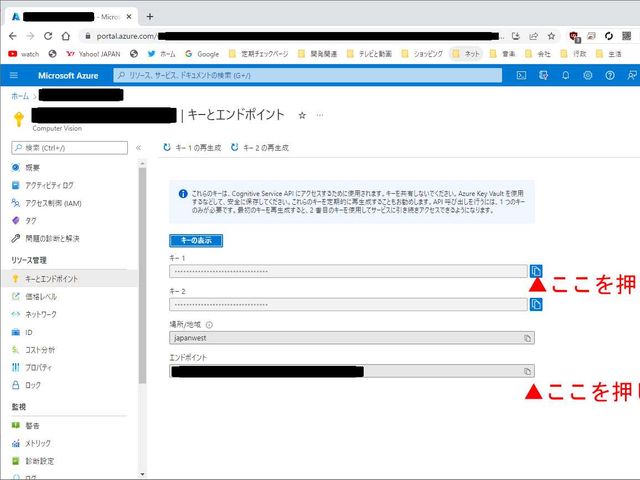Image resolution: width=640 pixels, height=480 pixels.
Task: Go to browser home page icon
Action: (x=66, y=36)
